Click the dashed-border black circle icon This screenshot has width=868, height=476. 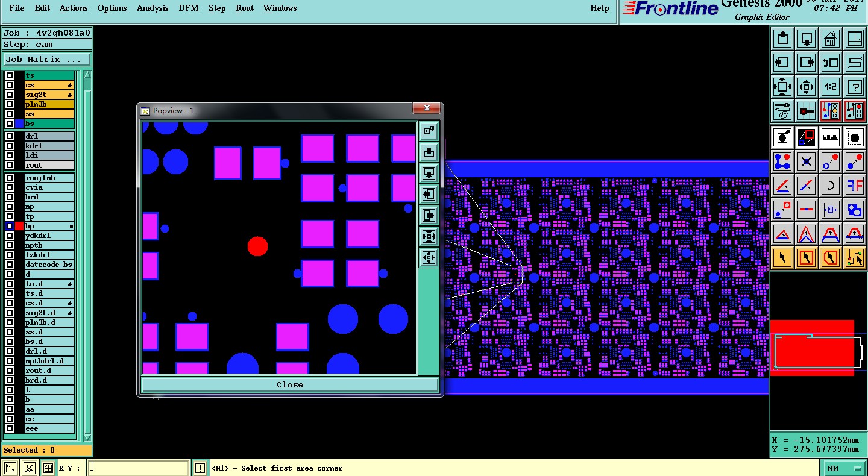[x=855, y=137]
